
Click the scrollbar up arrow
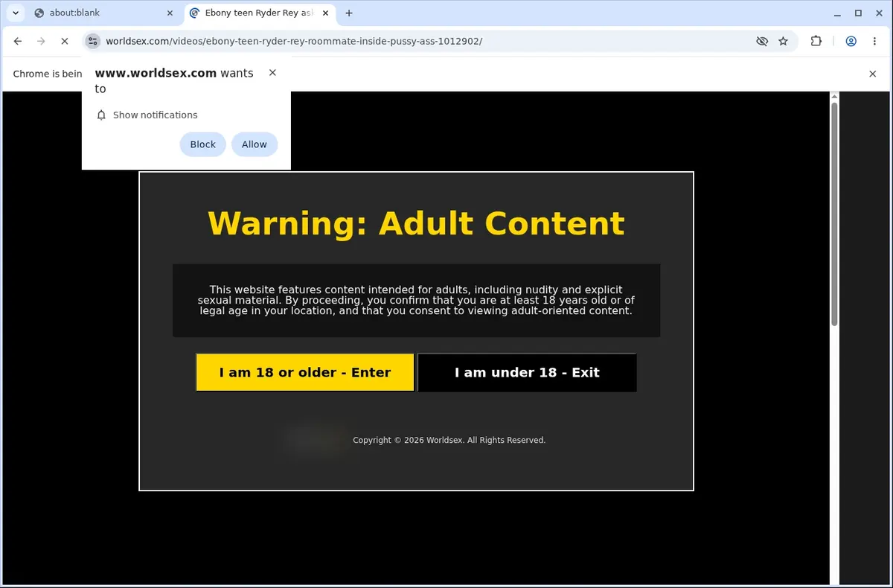(x=834, y=97)
